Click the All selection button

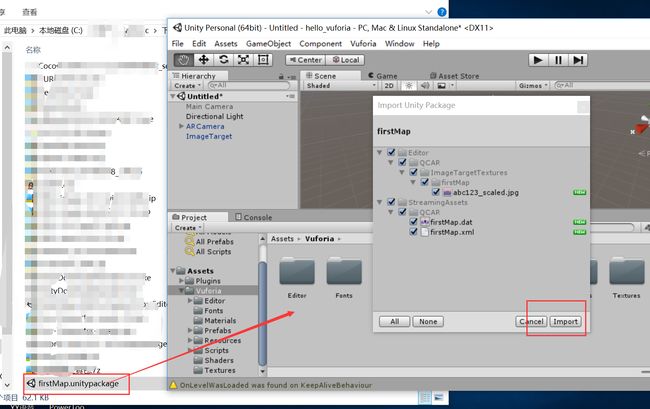[x=395, y=322]
